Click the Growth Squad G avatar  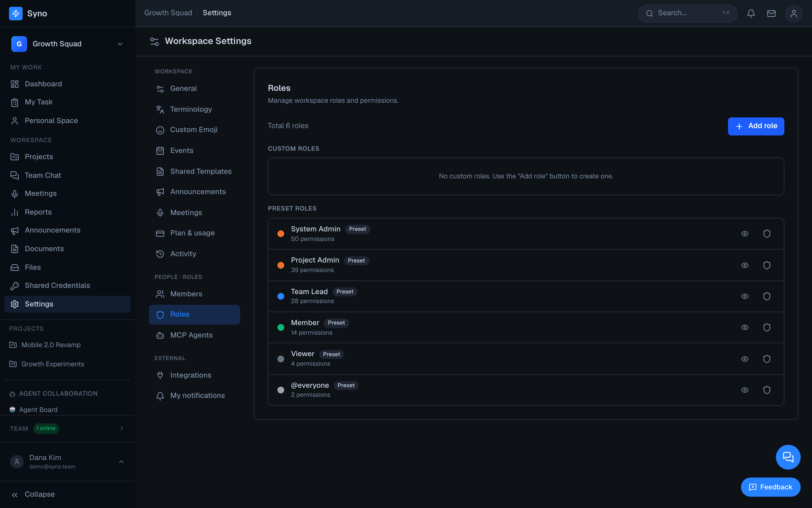click(19, 44)
